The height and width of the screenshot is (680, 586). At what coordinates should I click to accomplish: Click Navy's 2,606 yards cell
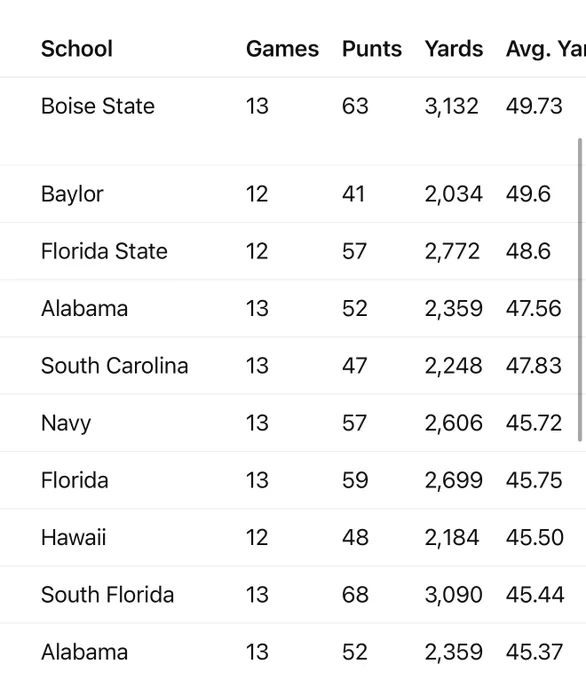454,423
